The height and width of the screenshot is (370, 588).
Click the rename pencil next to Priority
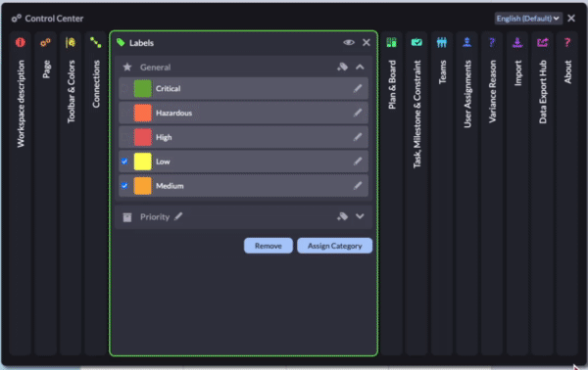coord(178,216)
